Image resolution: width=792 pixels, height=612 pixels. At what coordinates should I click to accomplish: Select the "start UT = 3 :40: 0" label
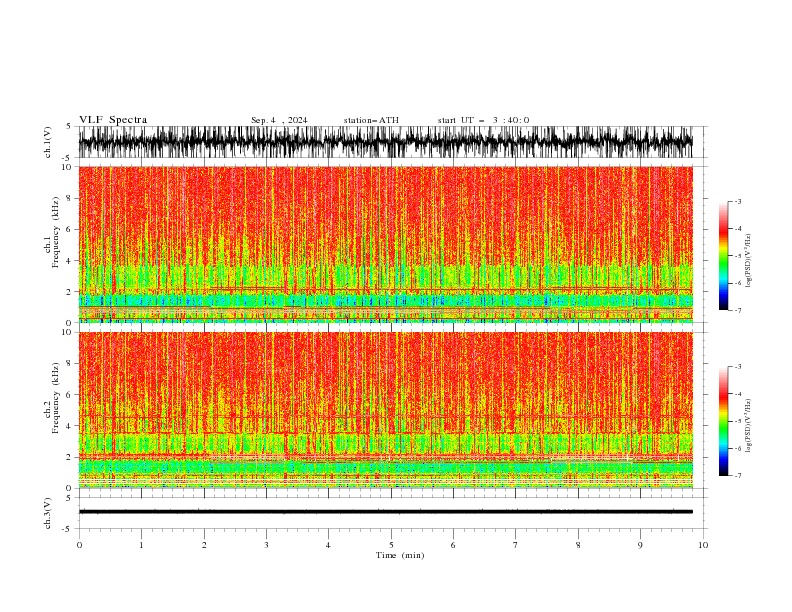click(483, 120)
